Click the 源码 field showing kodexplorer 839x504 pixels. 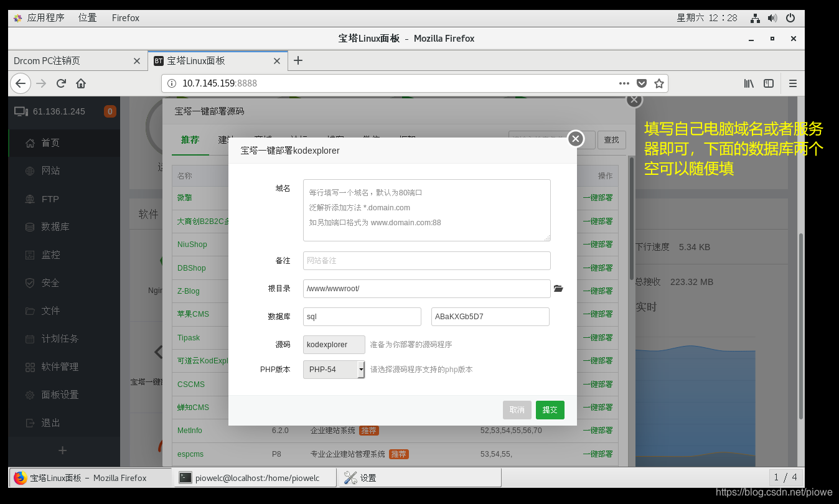tap(334, 345)
